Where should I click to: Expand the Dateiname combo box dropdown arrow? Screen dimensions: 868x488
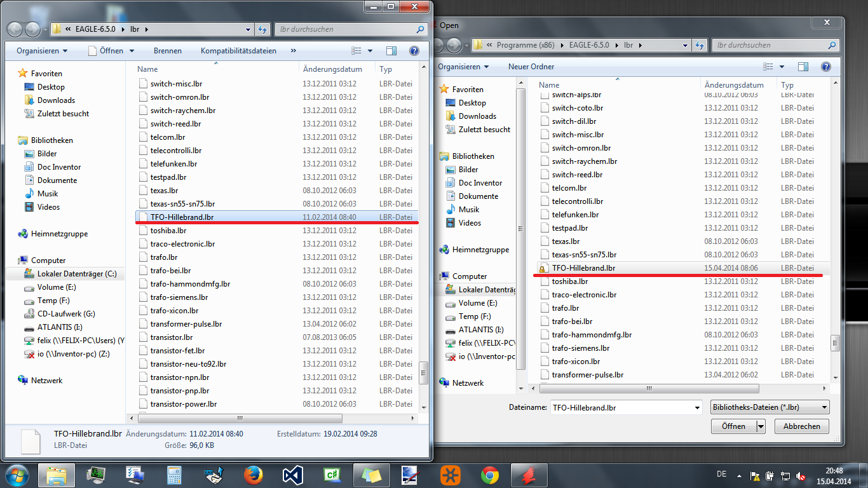(x=696, y=407)
